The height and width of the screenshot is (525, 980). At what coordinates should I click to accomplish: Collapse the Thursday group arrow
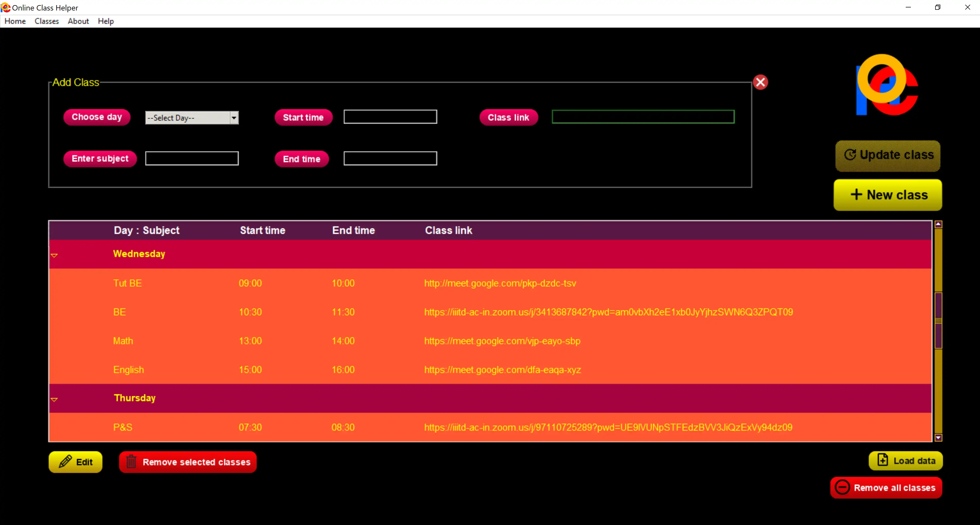[x=54, y=399]
